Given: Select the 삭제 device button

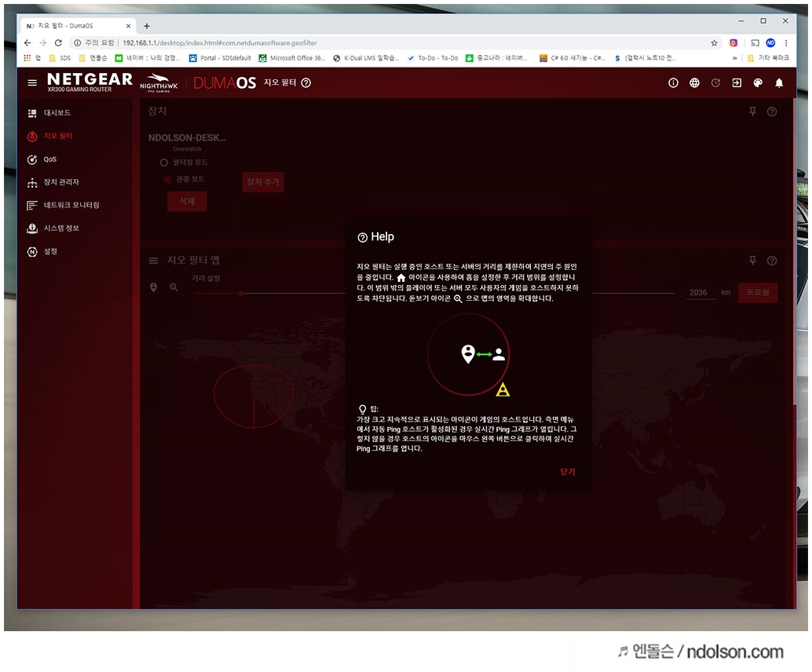Looking at the screenshot, I should pos(187,202).
